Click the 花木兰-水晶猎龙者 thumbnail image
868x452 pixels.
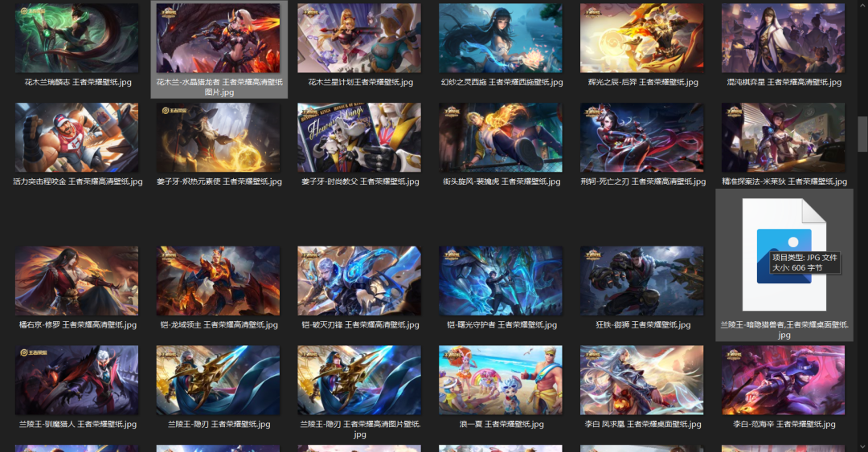(x=218, y=39)
